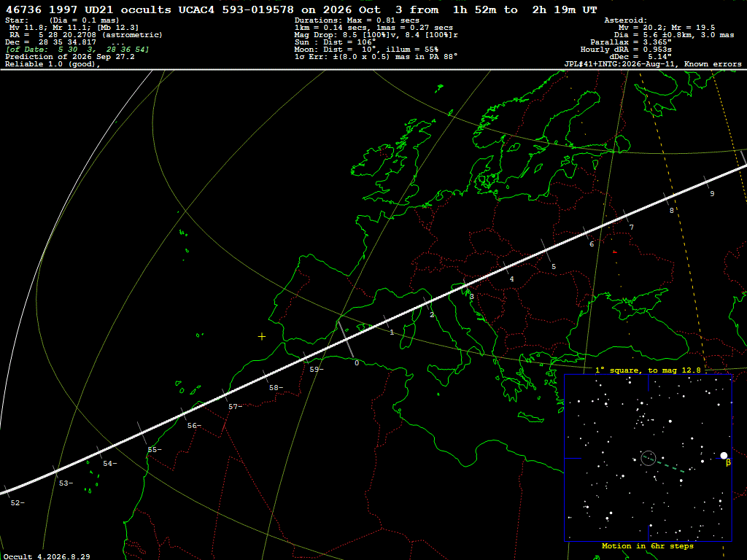
Task: Click the Mag Drop information line
Action: (376, 35)
